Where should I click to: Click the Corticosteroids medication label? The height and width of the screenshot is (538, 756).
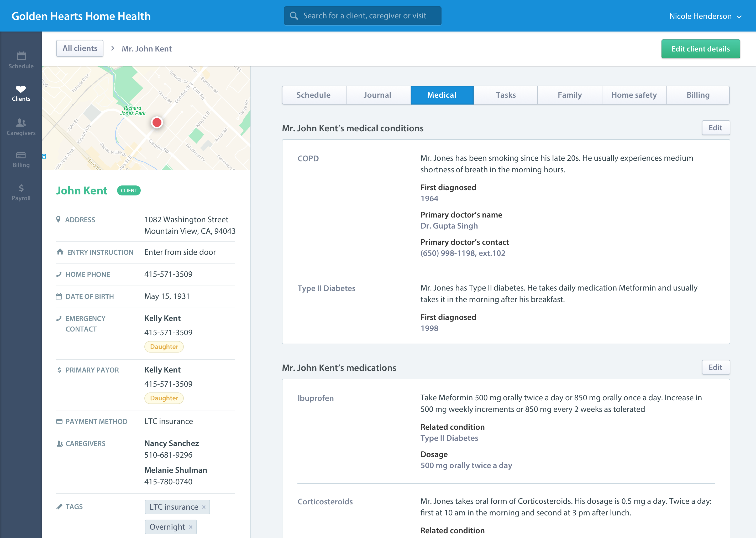coord(325,501)
